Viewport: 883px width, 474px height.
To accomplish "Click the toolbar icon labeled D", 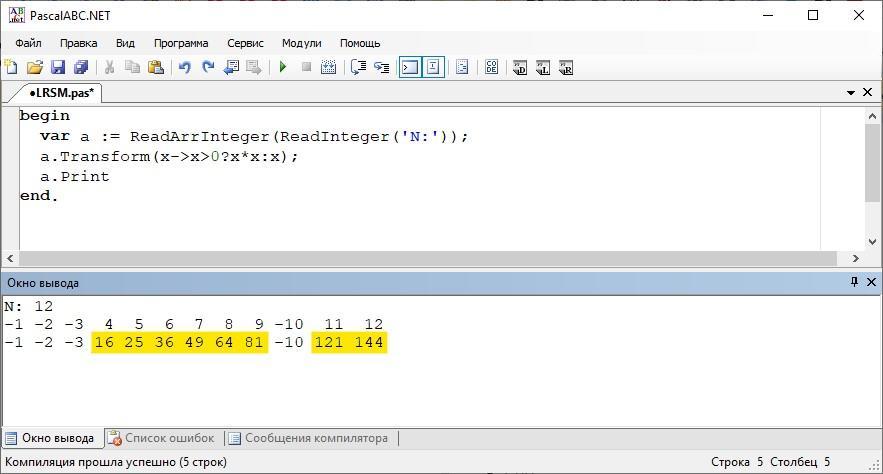I will tap(520, 68).
